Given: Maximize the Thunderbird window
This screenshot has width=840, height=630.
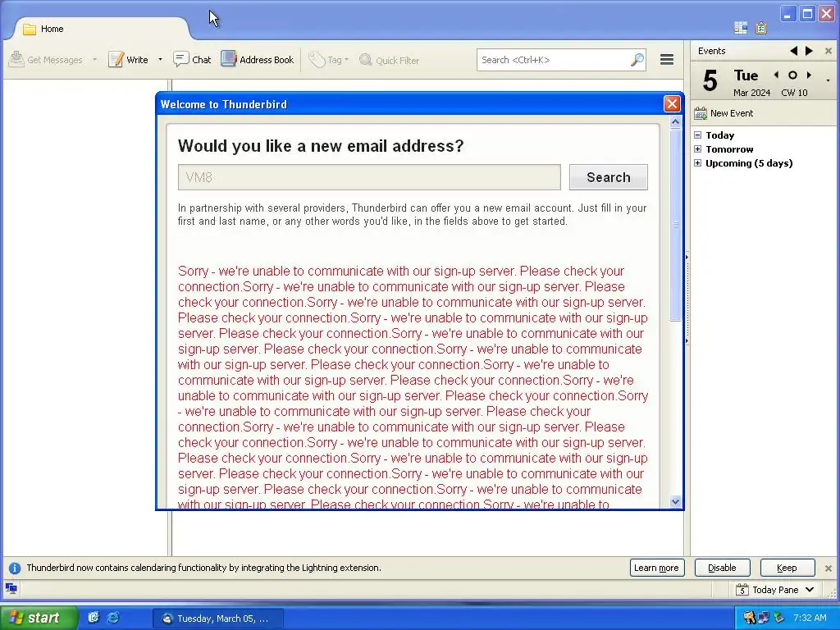Looking at the screenshot, I should click(x=807, y=13).
